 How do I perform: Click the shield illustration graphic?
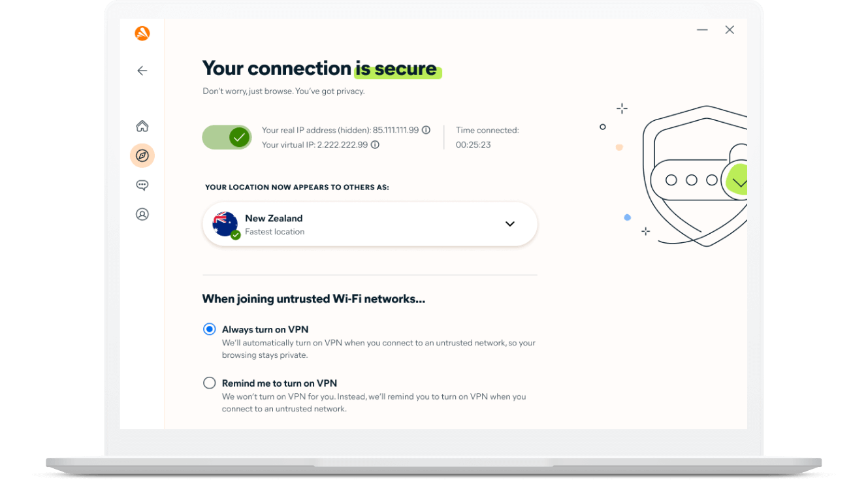point(696,176)
